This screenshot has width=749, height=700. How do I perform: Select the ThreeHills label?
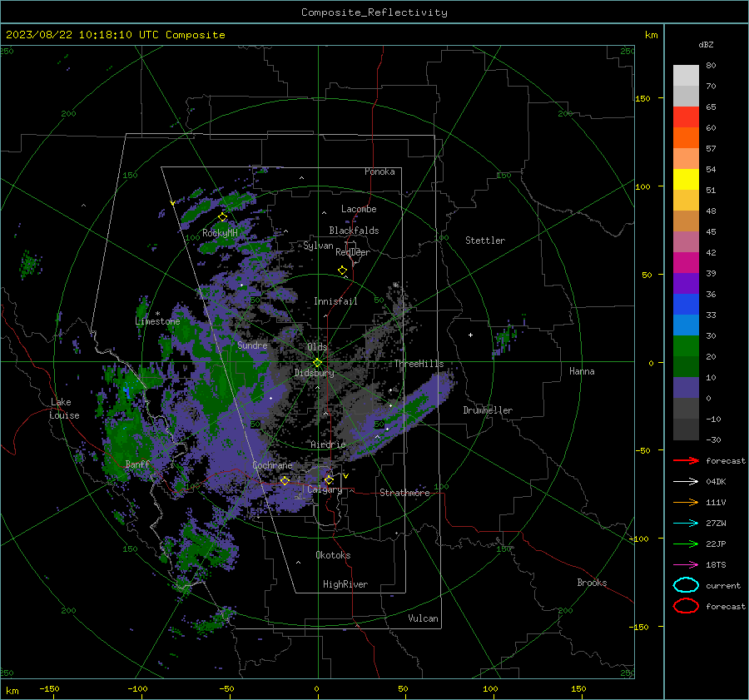point(419,364)
